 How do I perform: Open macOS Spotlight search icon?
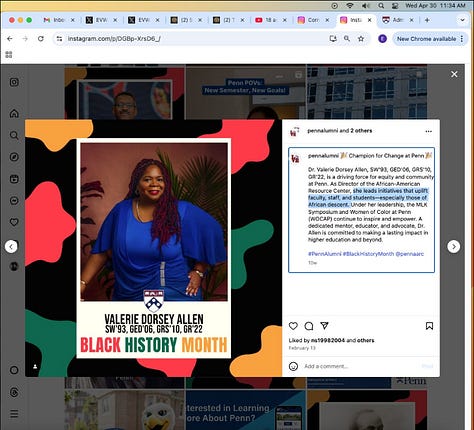(x=381, y=6)
